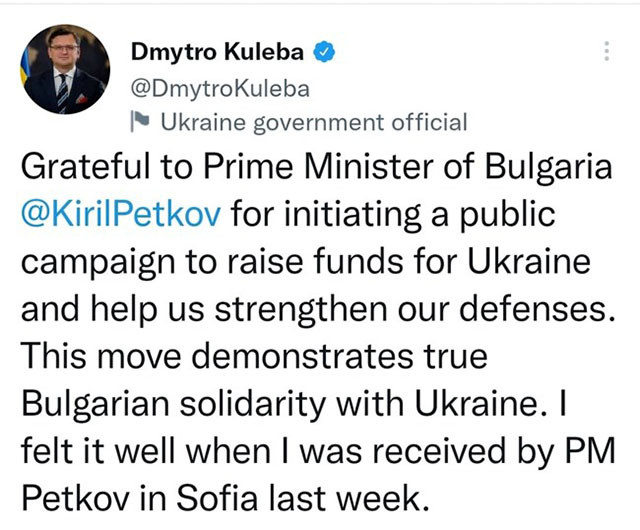Click the line 'and help us strengthen our defenses.'
640x530 pixels.
pos(318,310)
